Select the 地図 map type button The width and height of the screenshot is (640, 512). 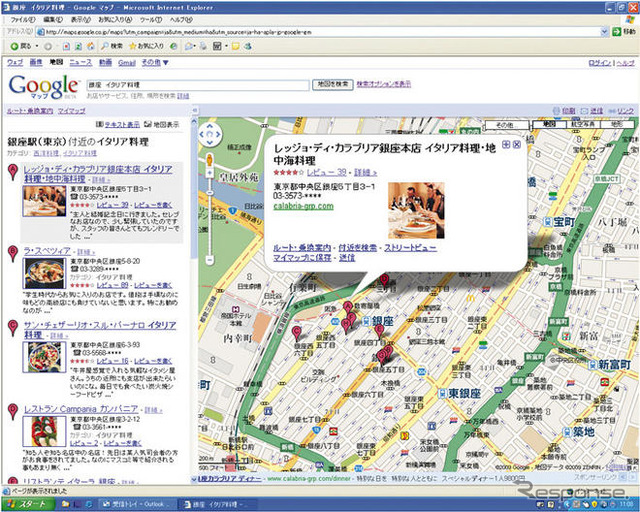[x=550, y=124]
